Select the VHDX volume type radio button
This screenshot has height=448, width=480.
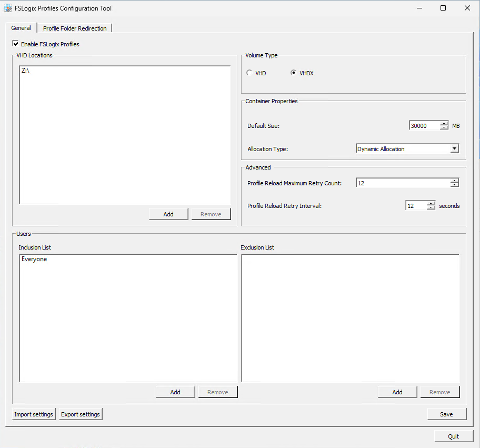293,73
